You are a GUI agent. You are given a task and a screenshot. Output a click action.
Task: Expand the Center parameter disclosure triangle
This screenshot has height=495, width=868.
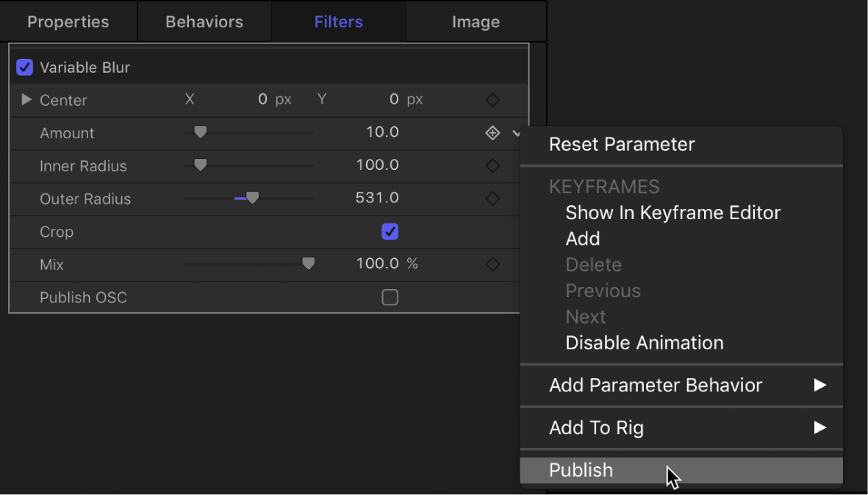(26, 99)
